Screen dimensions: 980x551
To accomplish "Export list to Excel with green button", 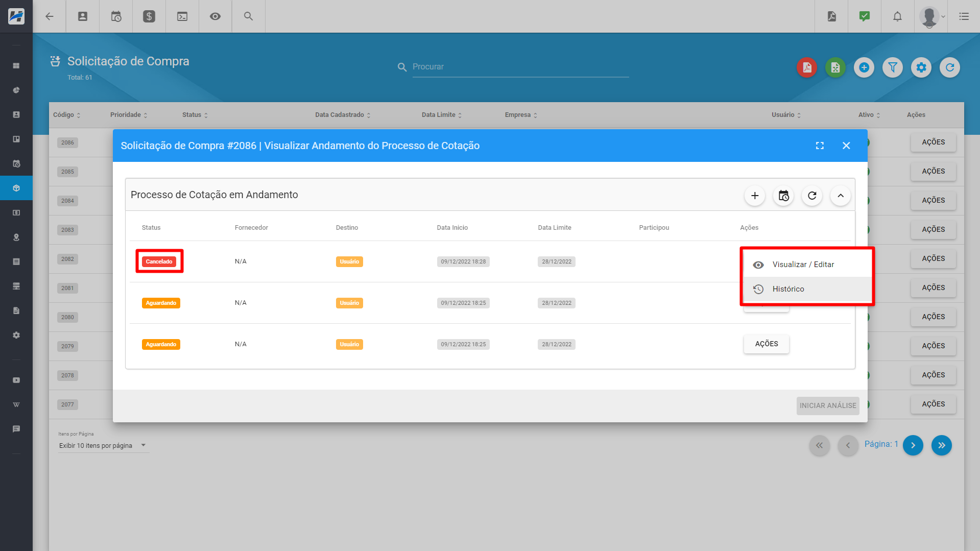I will coord(835,67).
